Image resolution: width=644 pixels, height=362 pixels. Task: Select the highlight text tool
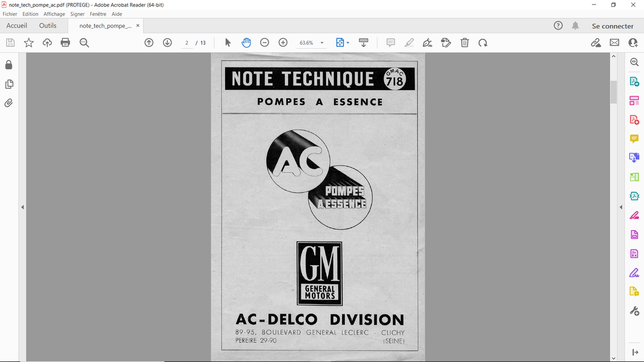tap(409, 43)
